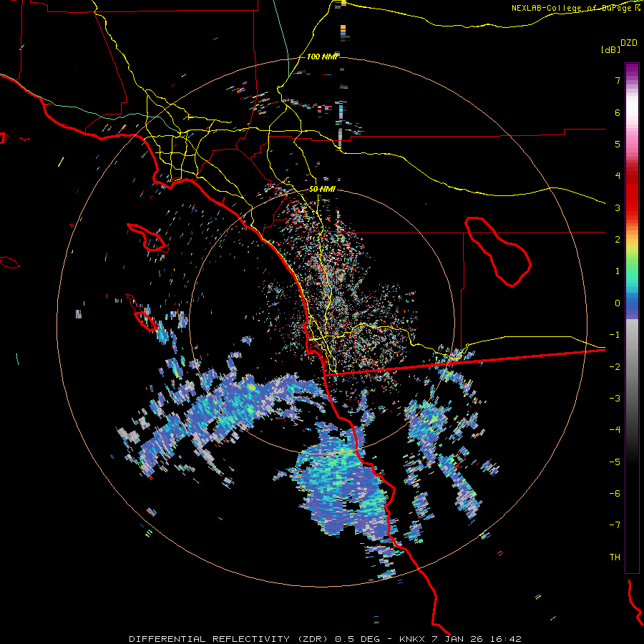Click the 'DIFFERENTIAL REFLECTIVITY (ZDR)' product title
This screenshot has height=644, width=644.
coord(228,639)
